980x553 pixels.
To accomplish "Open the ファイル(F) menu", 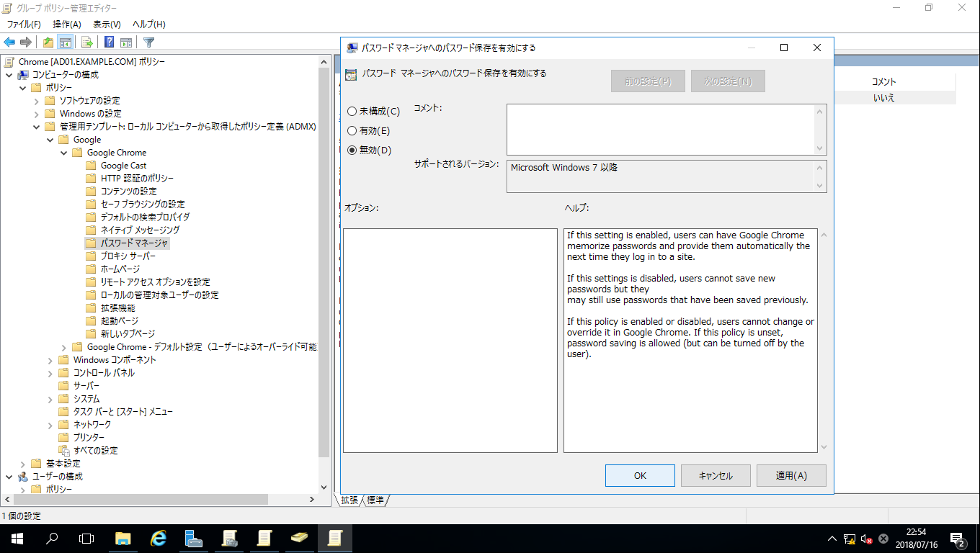I will [x=24, y=24].
